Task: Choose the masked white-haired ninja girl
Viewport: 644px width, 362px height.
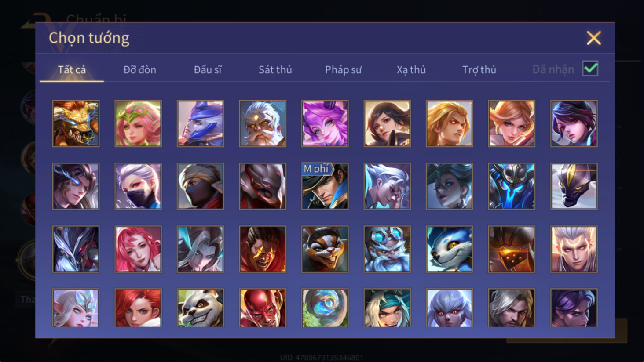Action: [x=138, y=186]
